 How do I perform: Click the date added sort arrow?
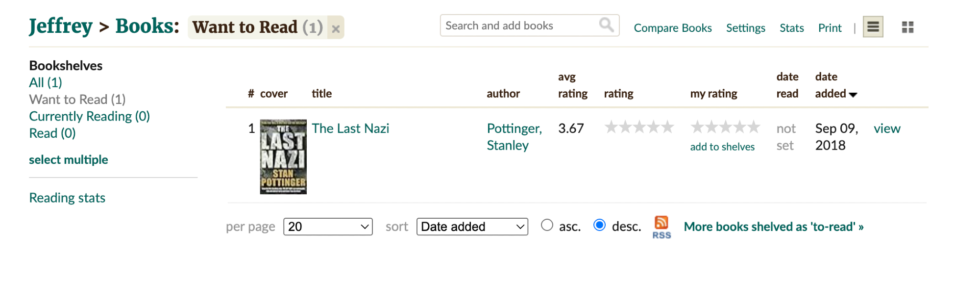(x=853, y=95)
